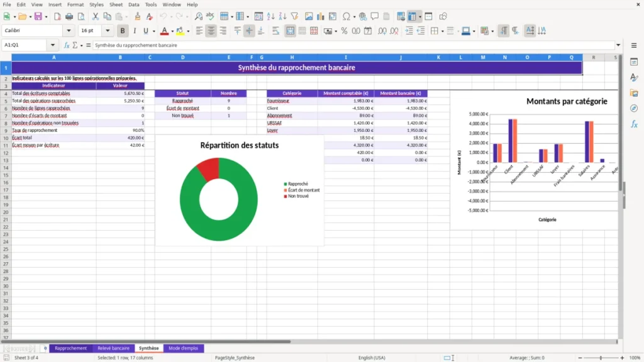Click the Print icon
Image resolution: width=644 pixels, height=362 pixels.
click(69, 16)
